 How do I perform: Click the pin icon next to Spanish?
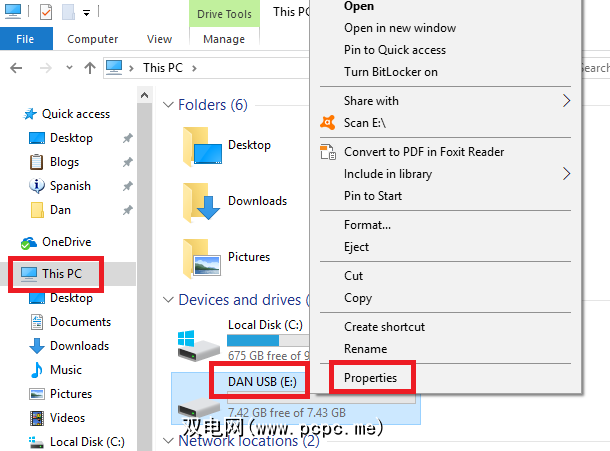tap(128, 186)
